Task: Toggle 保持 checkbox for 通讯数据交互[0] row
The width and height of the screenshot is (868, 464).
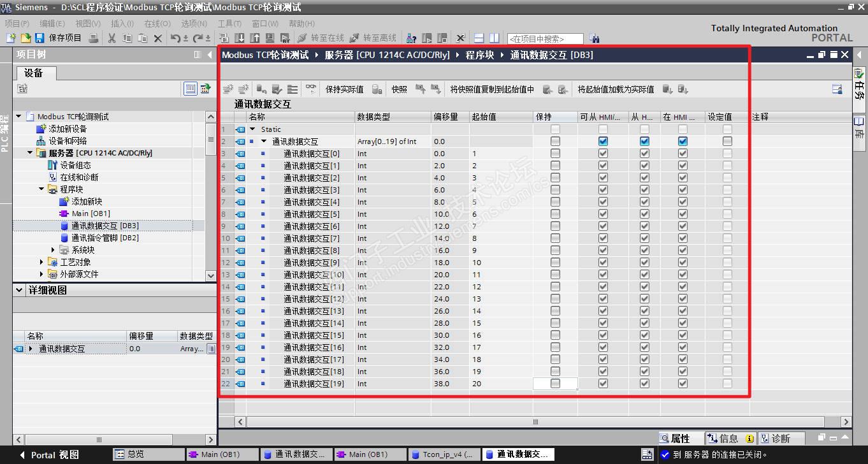Action: (x=555, y=154)
